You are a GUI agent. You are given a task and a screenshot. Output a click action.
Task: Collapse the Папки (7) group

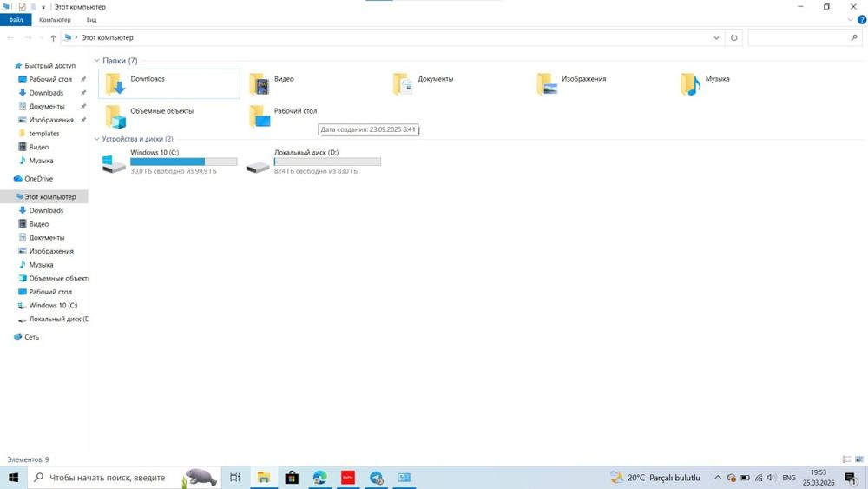[97, 60]
